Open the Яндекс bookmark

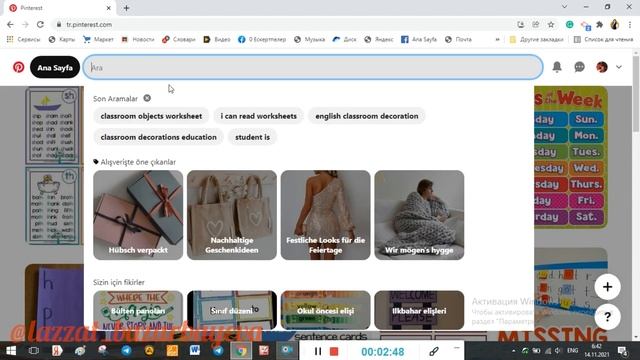(379, 39)
